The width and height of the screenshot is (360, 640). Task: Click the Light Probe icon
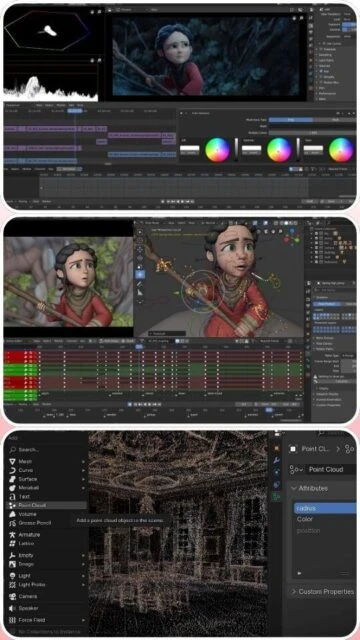[x=12, y=584]
